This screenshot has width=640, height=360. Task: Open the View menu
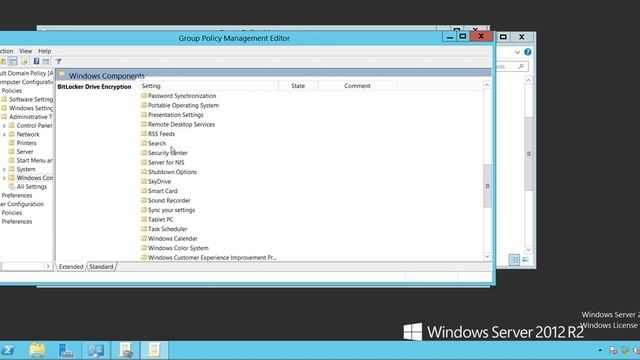click(25, 51)
